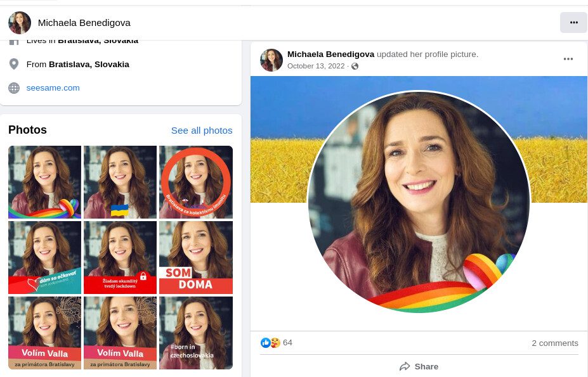
Task: Open the Ukraine flag photo thumbnail
Action: (x=120, y=182)
